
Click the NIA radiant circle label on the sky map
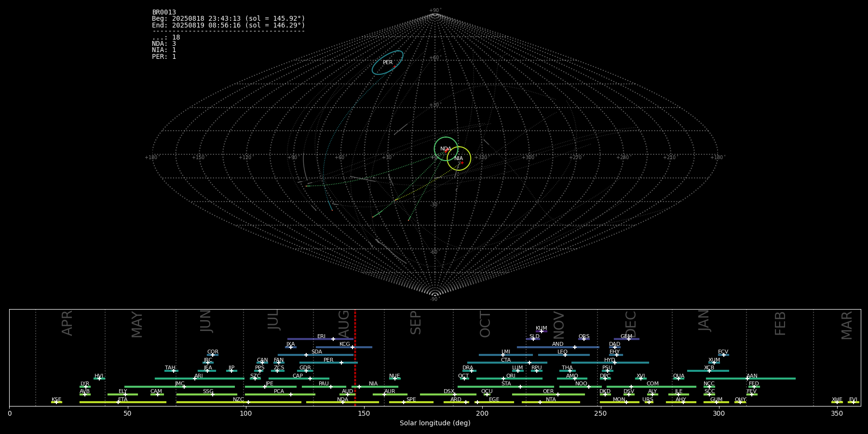click(459, 158)
